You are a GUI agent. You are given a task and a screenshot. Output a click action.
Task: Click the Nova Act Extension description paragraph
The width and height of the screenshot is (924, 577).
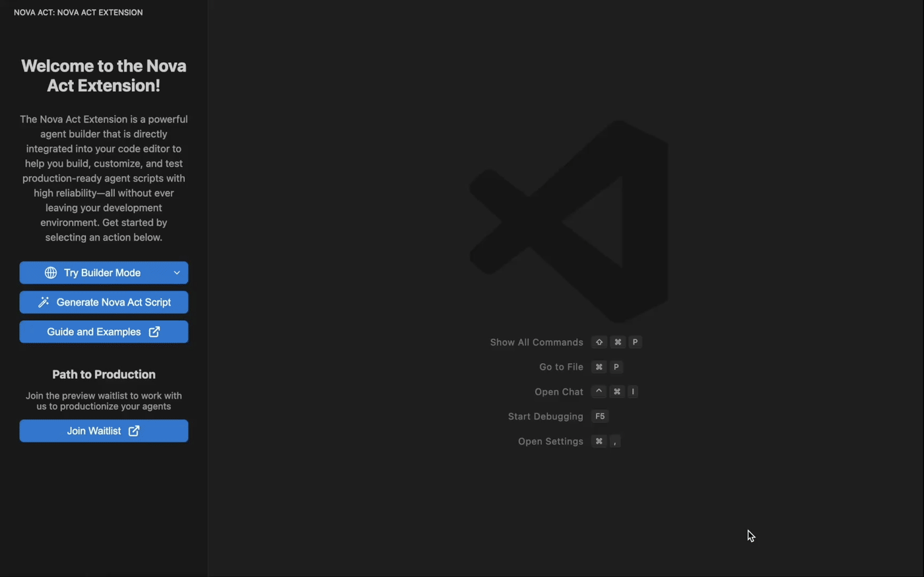[104, 178]
